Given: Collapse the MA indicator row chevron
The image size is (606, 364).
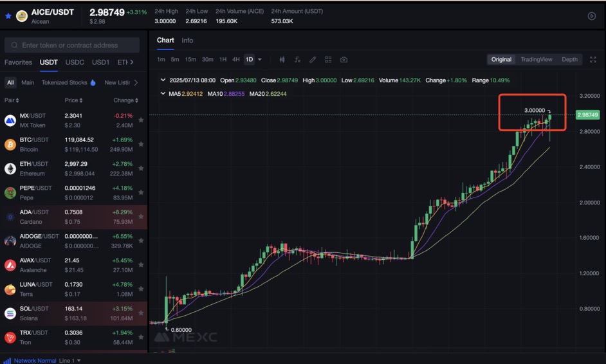Looking at the screenshot, I should [163, 93].
